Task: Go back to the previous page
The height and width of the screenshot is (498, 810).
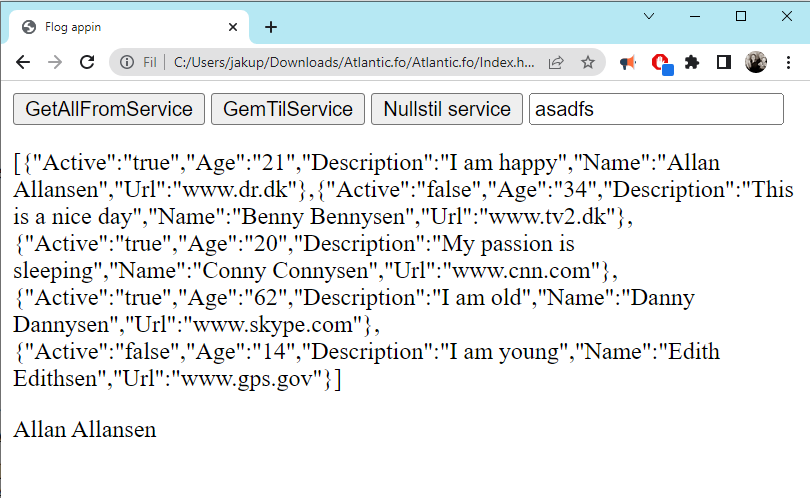Action: point(23,63)
